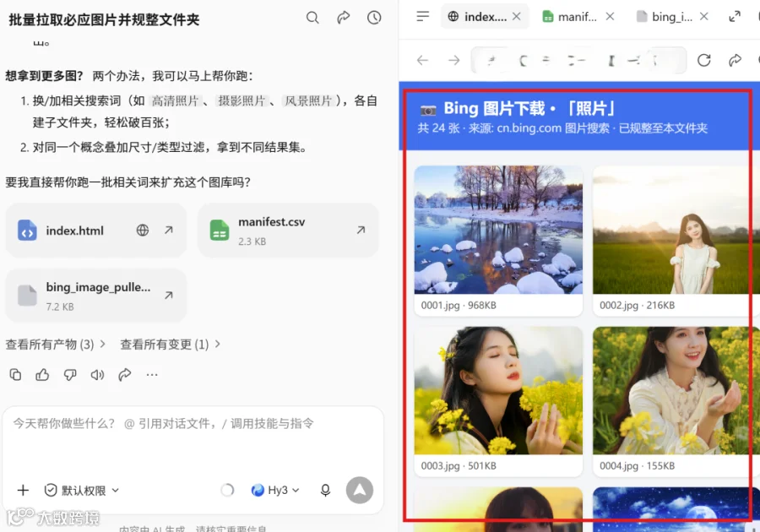Image resolution: width=760 pixels, height=532 pixels.
Task: Open the manifest.csv file card
Action: click(x=288, y=231)
